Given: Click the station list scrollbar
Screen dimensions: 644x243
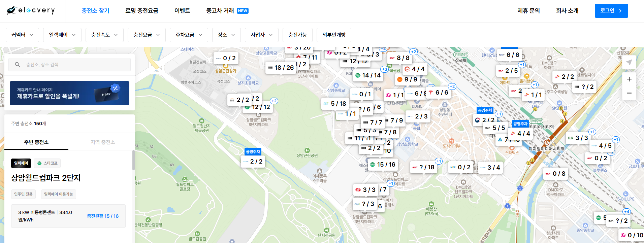Looking at the screenshot, I should coord(133,160).
